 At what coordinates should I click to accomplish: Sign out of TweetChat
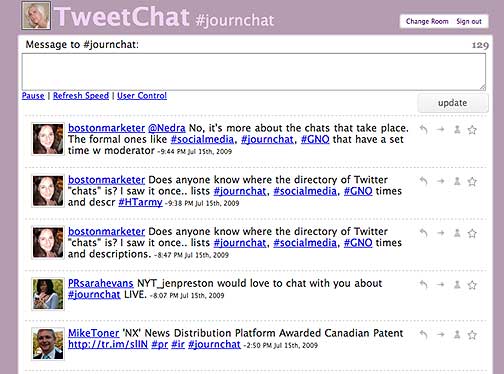(469, 21)
